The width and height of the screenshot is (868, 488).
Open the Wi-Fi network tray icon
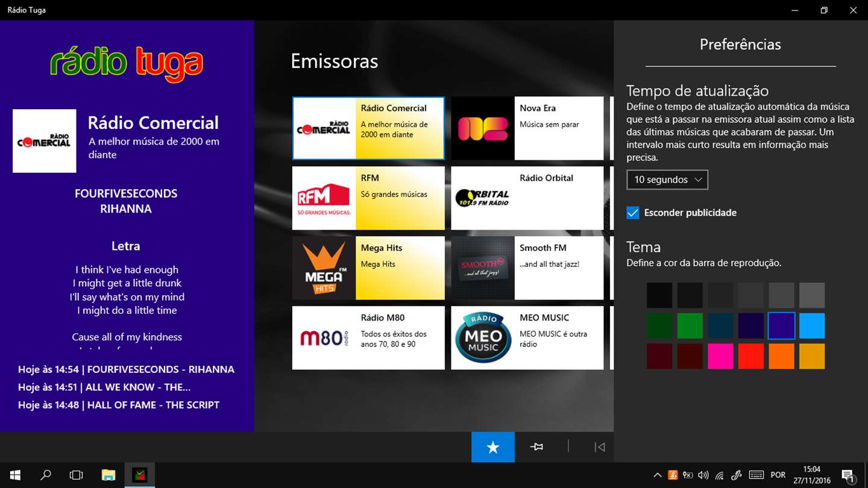point(720,475)
